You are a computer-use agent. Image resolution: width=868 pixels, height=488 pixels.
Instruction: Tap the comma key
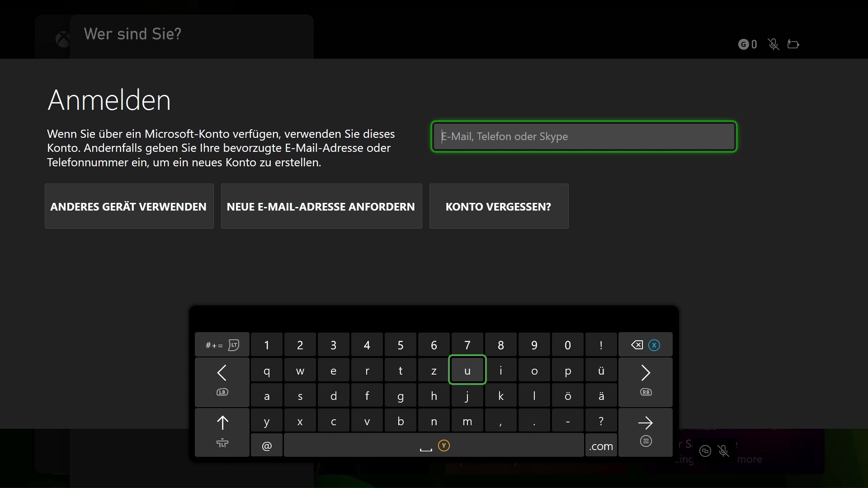pyautogui.click(x=501, y=421)
